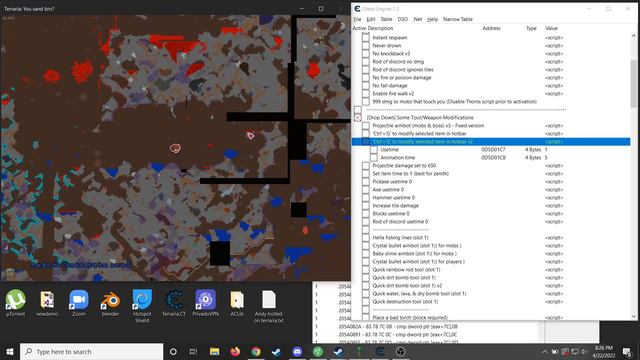Enable the 'Never drown' script
640x360 pixels.
366,46
